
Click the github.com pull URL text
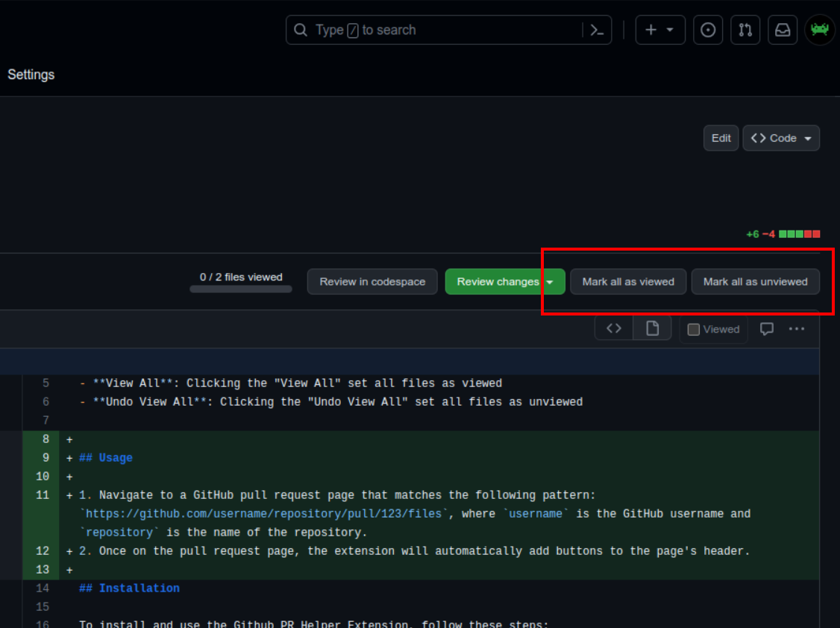(x=263, y=514)
